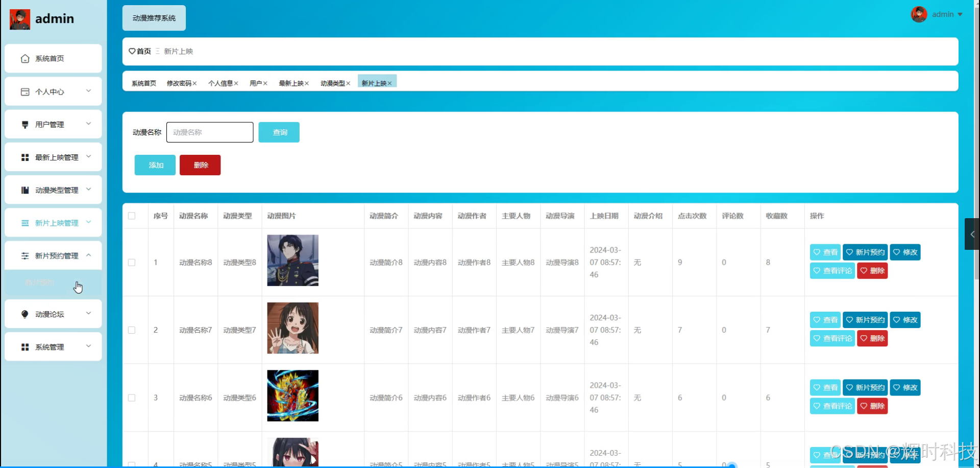The width and height of the screenshot is (980, 468).
Task: Click 查看评论 for 动漫名称6
Action: pos(832,406)
